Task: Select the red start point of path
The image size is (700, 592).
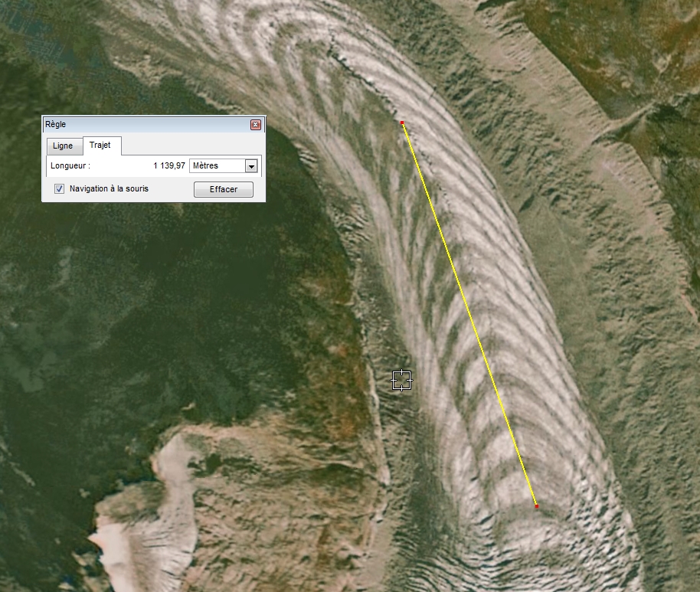Action: [402, 123]
